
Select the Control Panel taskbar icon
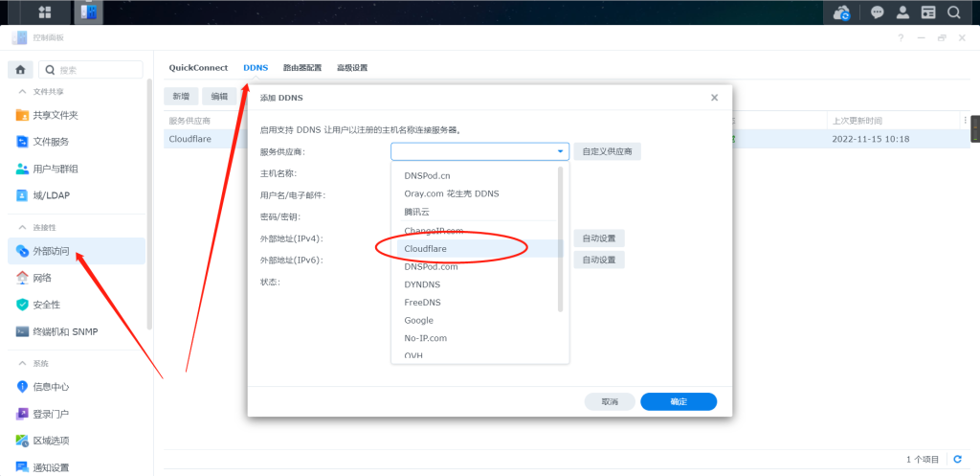click(x=89, y=11)
